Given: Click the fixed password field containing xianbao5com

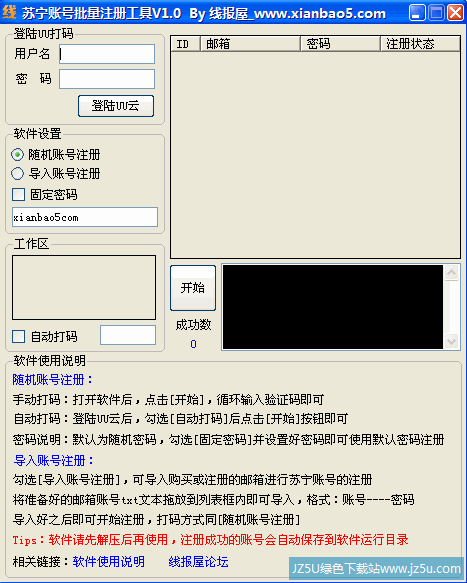Looking at the screenshot, I should pos(85,217).
